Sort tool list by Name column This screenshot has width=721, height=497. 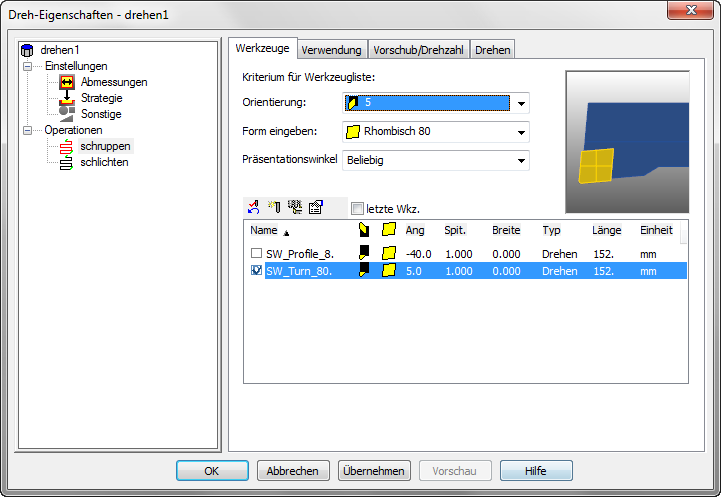click(264, 230)
